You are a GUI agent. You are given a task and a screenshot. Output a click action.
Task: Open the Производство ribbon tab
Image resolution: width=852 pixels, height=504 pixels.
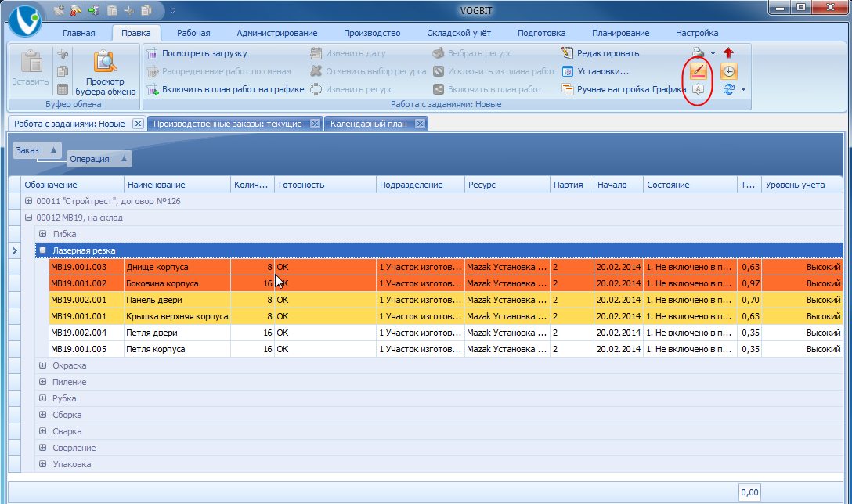click(372, 33)
